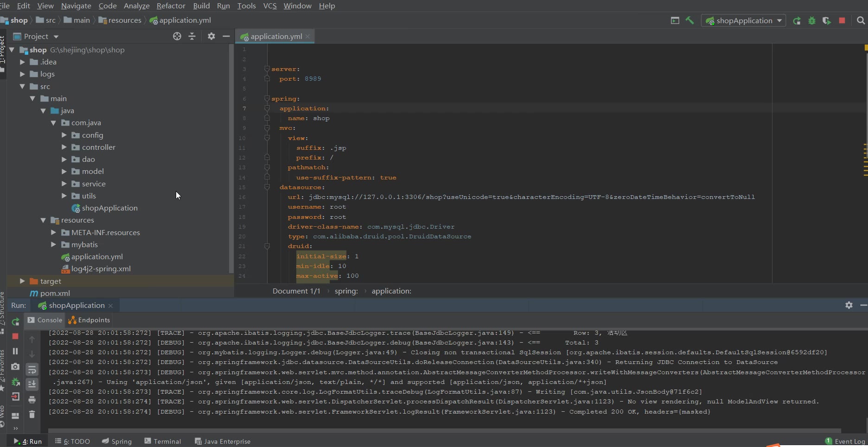Click the locate current file target icon
Viewport: 868px width, 447px height.
coord(177,36)
